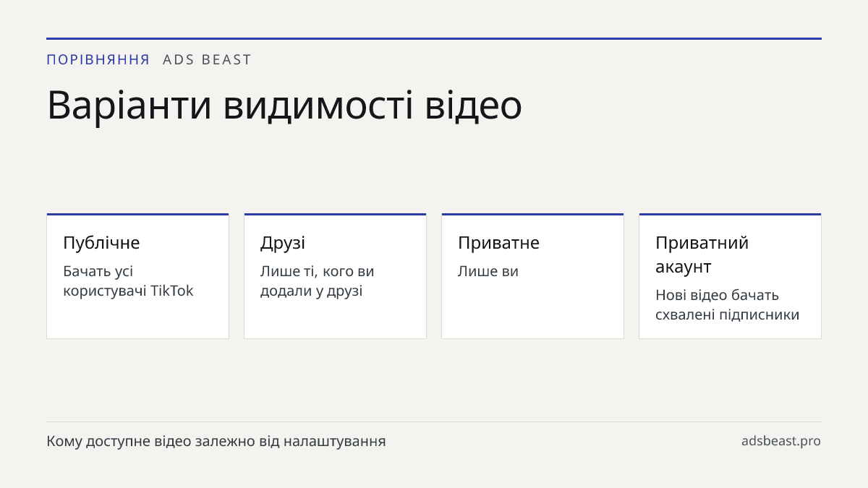Select the Друзі card title
This screenshot has height=488, width=868.
point(283,243)
